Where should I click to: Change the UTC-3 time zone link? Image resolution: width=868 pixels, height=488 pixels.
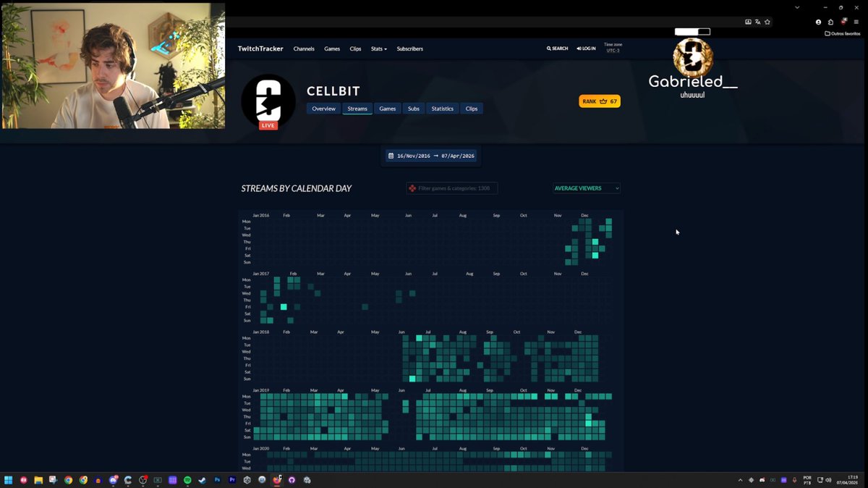[613, 51]
